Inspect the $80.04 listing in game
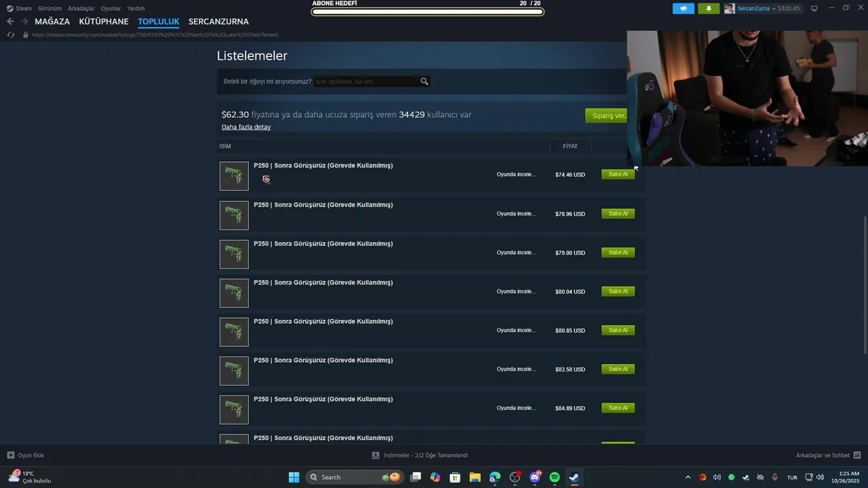The width and height of the screenshot is (868, 488). (516, 291)
